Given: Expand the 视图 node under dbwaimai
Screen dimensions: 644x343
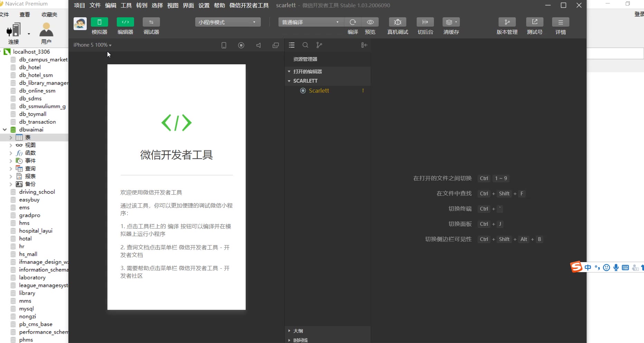Looking at the screenshot, I should tap(11, 145).
